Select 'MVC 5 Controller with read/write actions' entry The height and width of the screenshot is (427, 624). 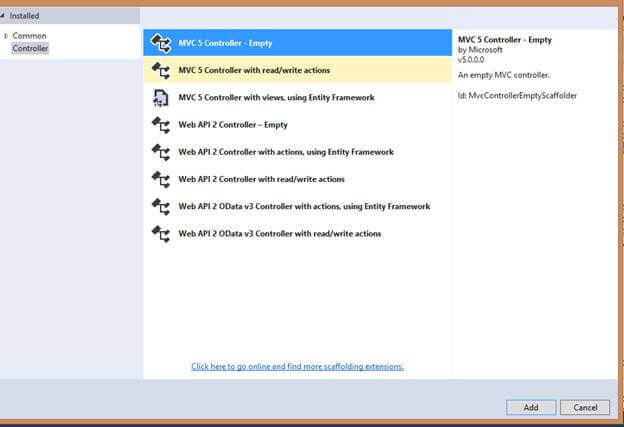(297, 70)
